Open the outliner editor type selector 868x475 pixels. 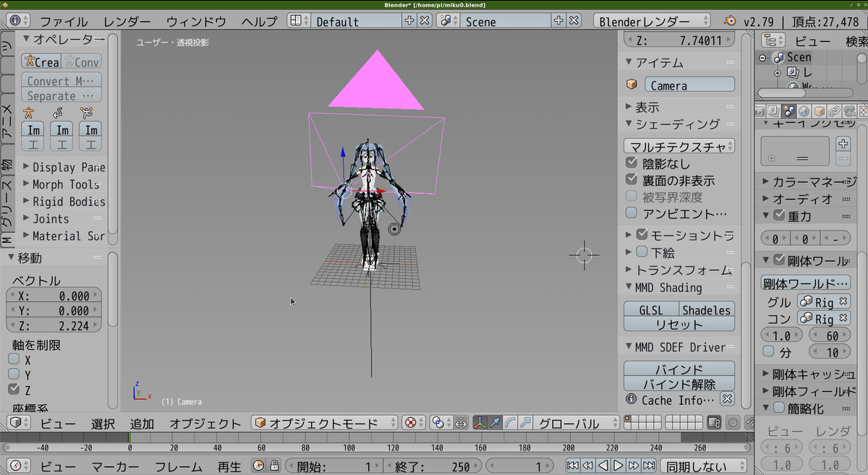pos(773,40)
